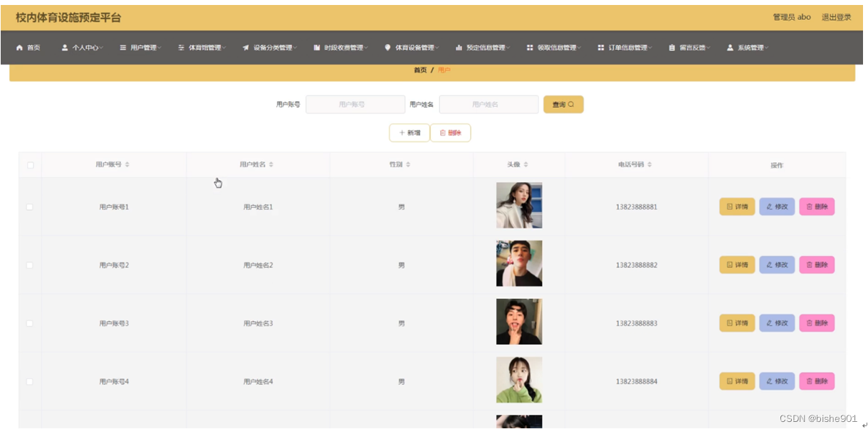Check the box for row 用户账号4
This screenshot has height=429, width=868.
(30, 382)
